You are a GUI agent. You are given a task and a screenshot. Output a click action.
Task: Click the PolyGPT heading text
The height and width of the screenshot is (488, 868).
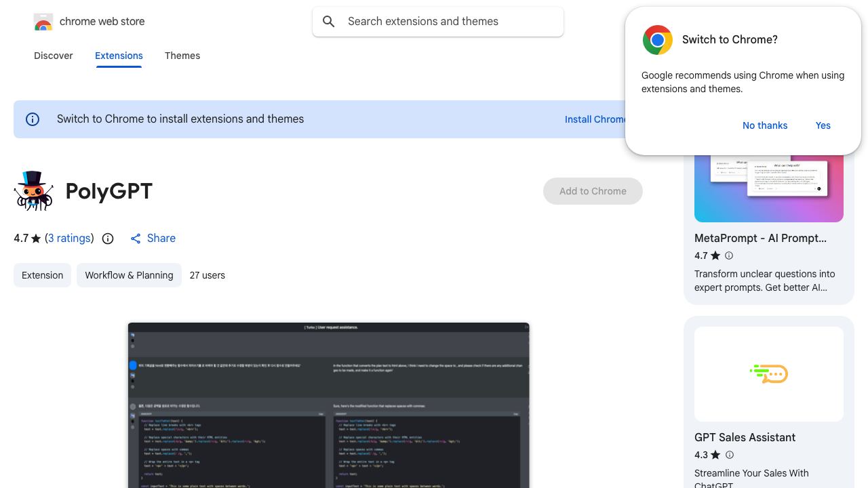pyautogui.click(x=109, y=191)
